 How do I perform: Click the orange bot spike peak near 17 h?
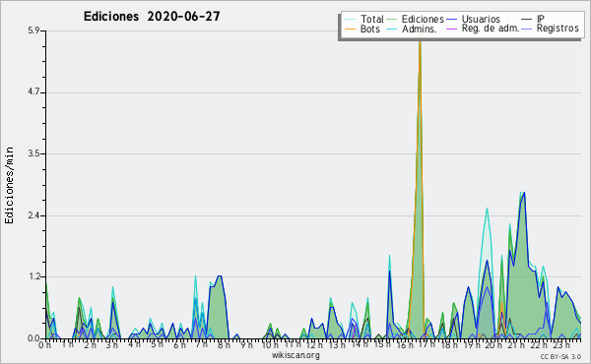tap(420, 41)
